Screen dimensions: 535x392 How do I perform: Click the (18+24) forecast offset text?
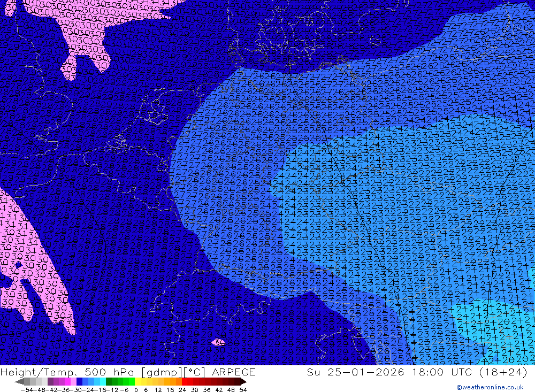point(503,372)
